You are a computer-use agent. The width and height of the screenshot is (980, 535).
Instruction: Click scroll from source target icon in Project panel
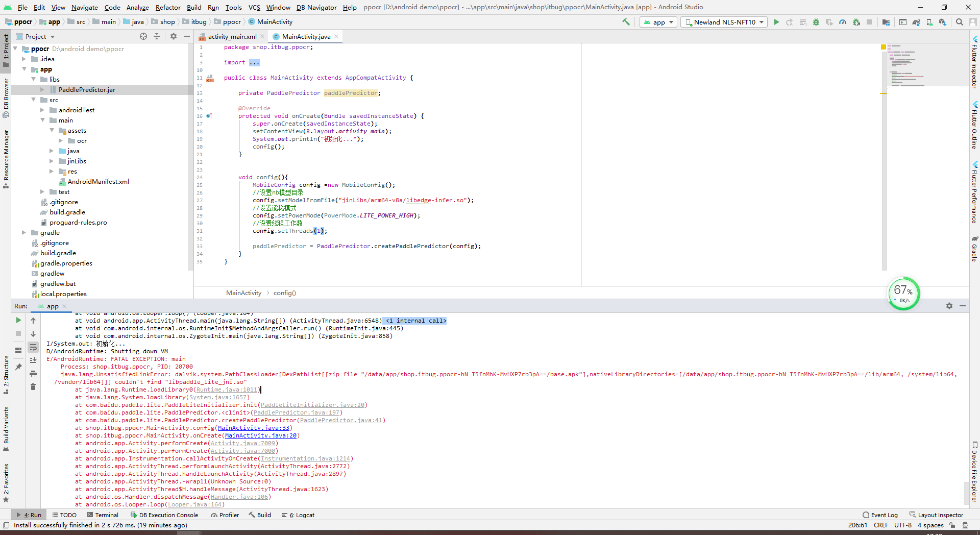click(143, 36)
